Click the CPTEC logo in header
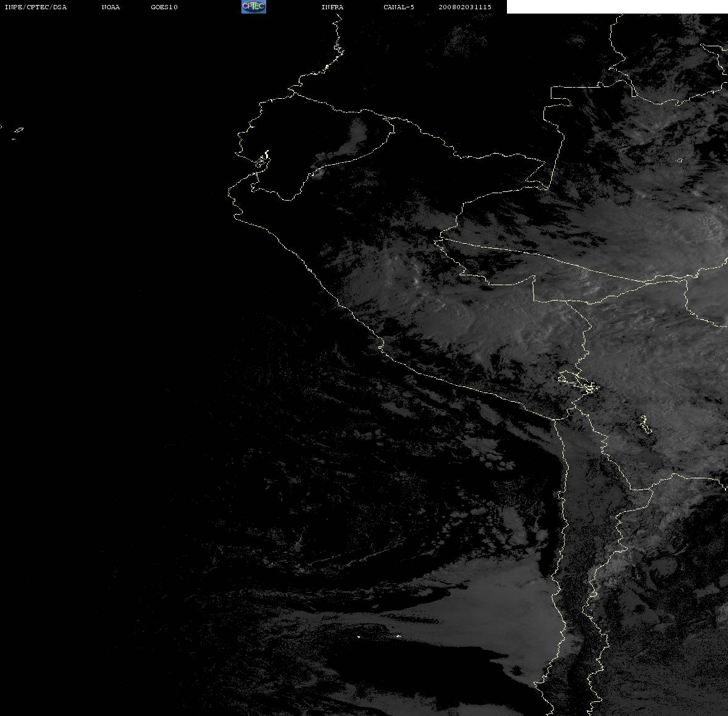 click(254, 7)
